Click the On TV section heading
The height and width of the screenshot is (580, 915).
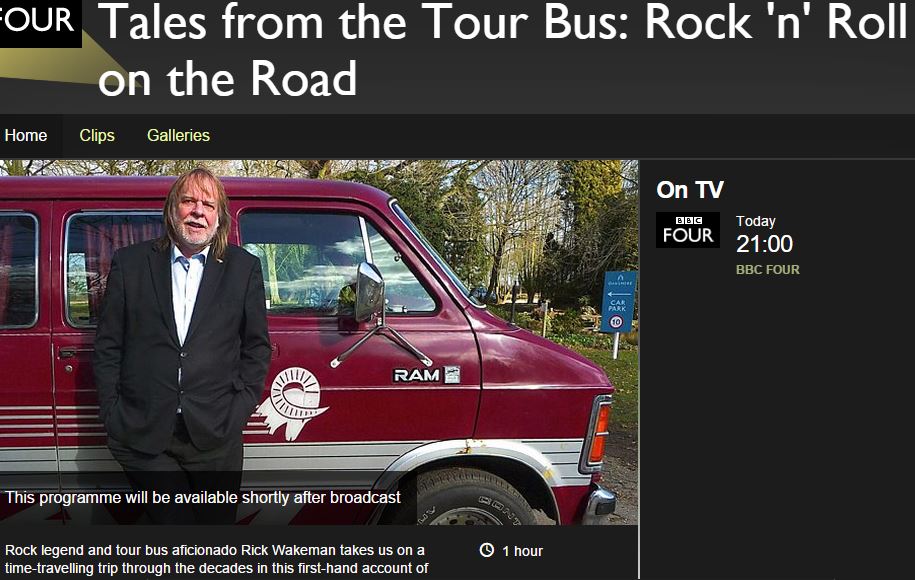690,190
